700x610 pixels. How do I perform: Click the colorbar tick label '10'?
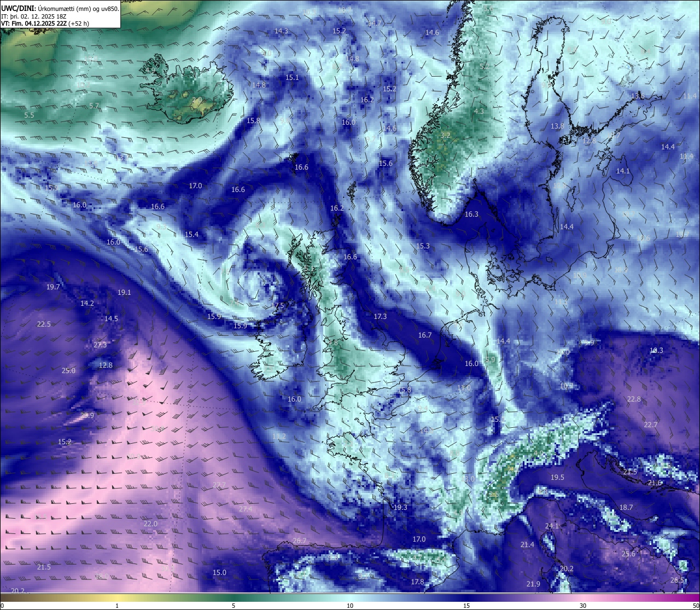[x=350, y=606]
